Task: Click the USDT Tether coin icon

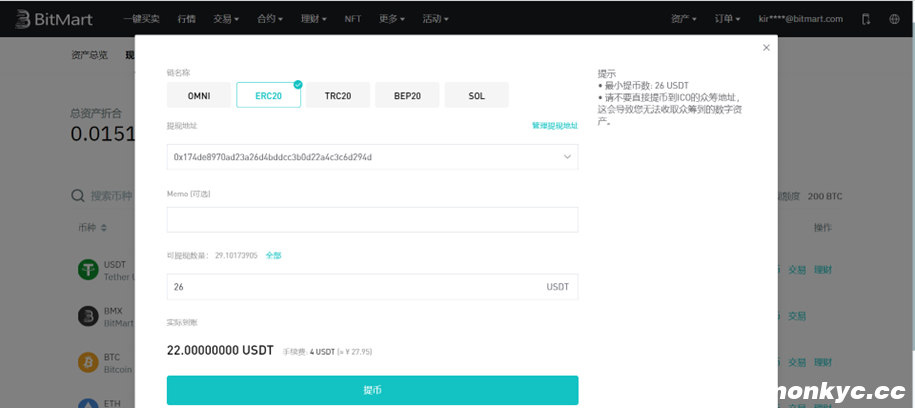Action: tap(88, 269)
